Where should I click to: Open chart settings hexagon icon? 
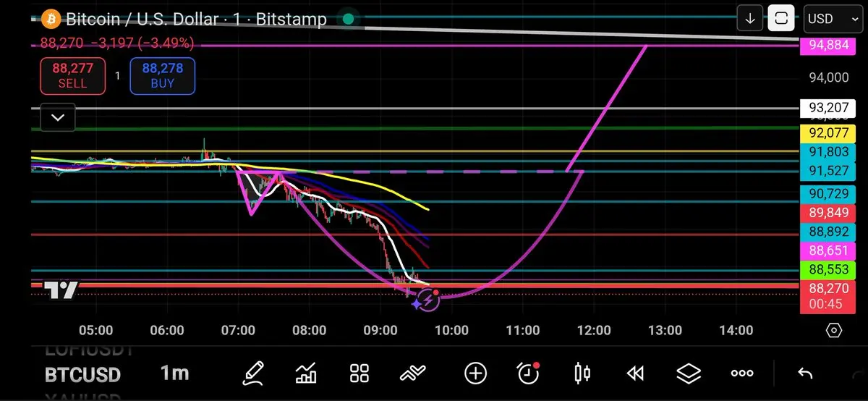(x=833, y=331)
